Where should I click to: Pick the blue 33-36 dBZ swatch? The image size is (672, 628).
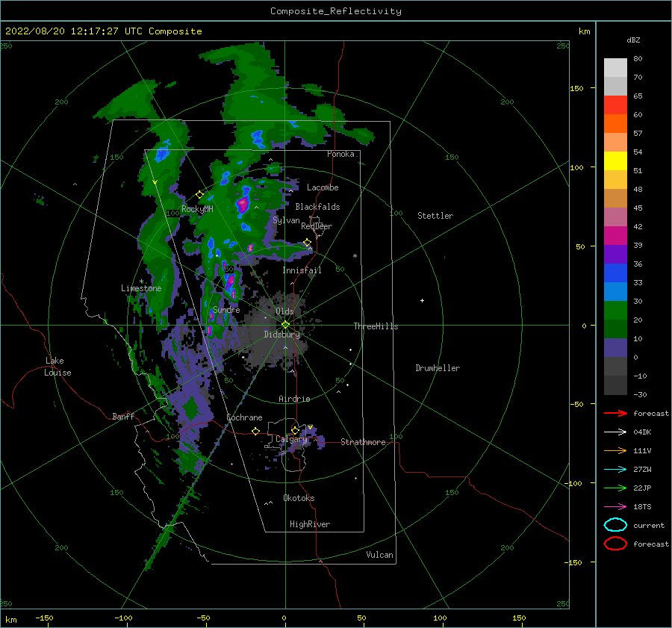click(615, 273)
